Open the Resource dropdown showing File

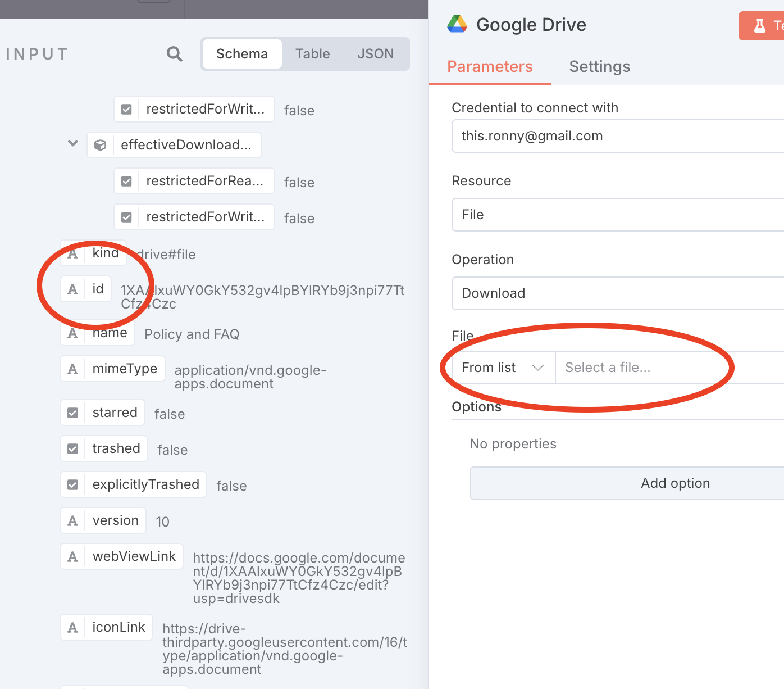tap(618, 215)
